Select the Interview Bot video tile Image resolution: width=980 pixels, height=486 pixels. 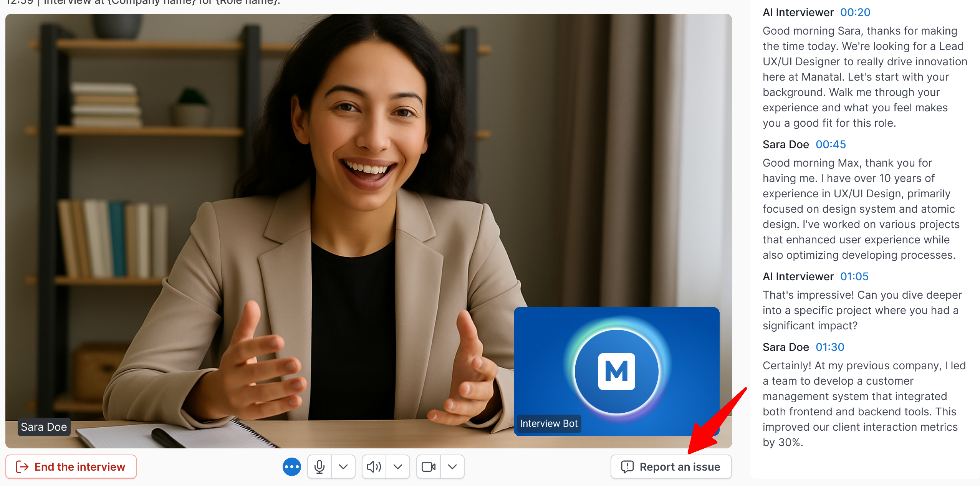click(616, 371)
